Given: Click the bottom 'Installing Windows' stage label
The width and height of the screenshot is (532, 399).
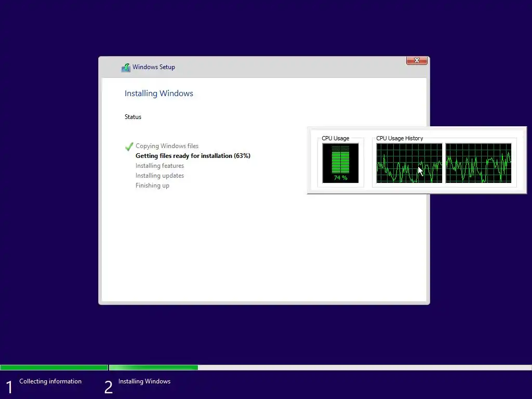Looking at the screenshot, I should point(144,381).
